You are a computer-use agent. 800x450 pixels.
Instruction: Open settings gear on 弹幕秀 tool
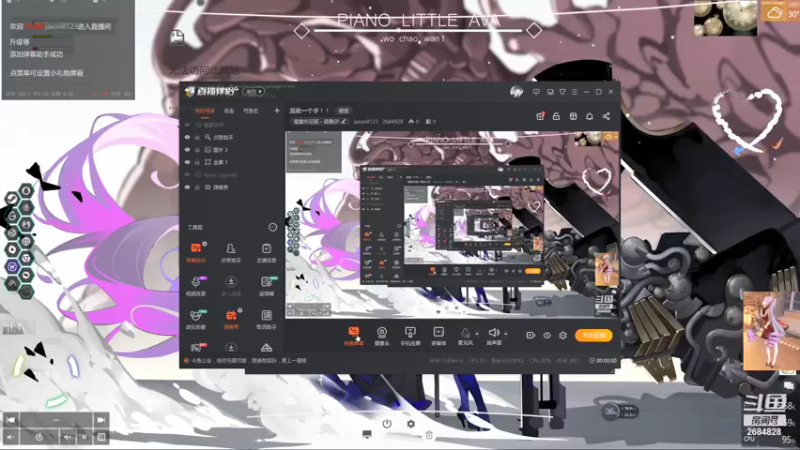click(240, 310)
